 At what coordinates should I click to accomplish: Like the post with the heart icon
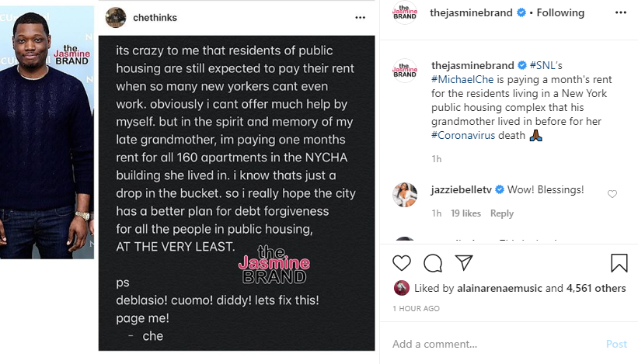click(402, 262)
